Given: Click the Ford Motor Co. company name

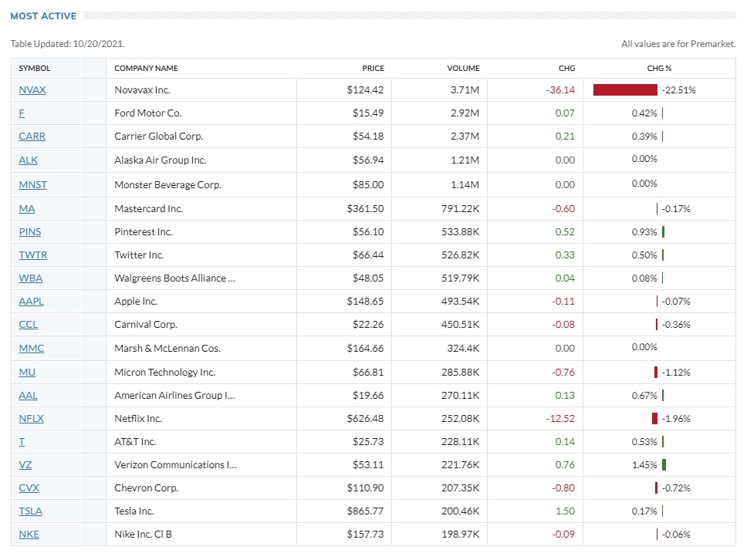Looking at the screenshot, I should [147, 113].
